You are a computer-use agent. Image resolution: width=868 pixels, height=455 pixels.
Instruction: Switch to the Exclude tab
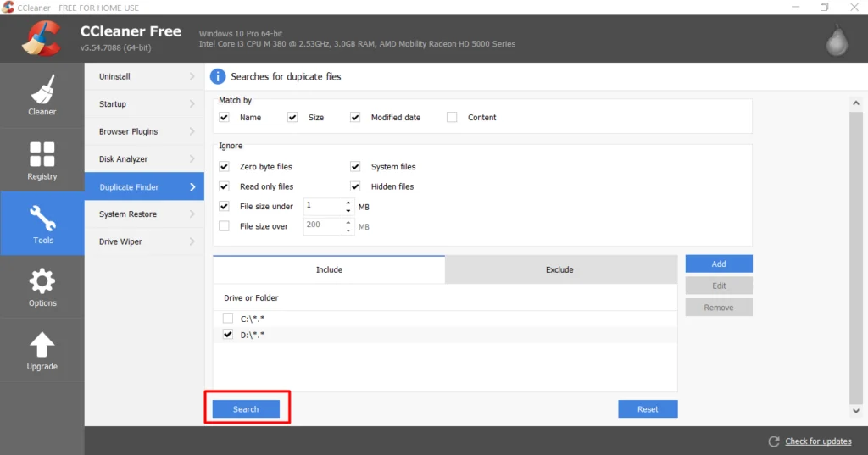point(561,269)
